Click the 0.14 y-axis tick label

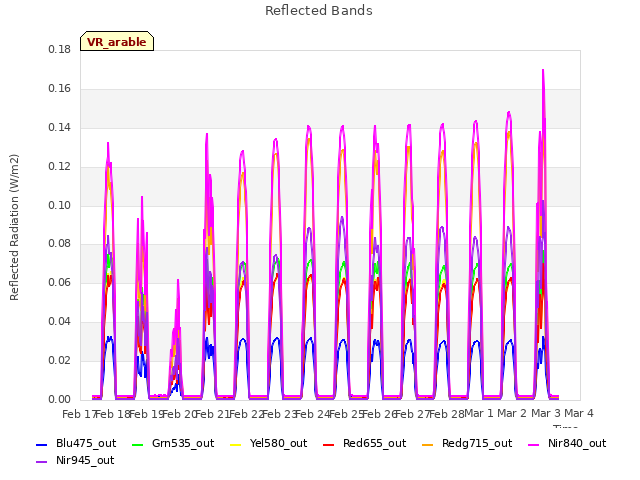click(x=60, y=127)
